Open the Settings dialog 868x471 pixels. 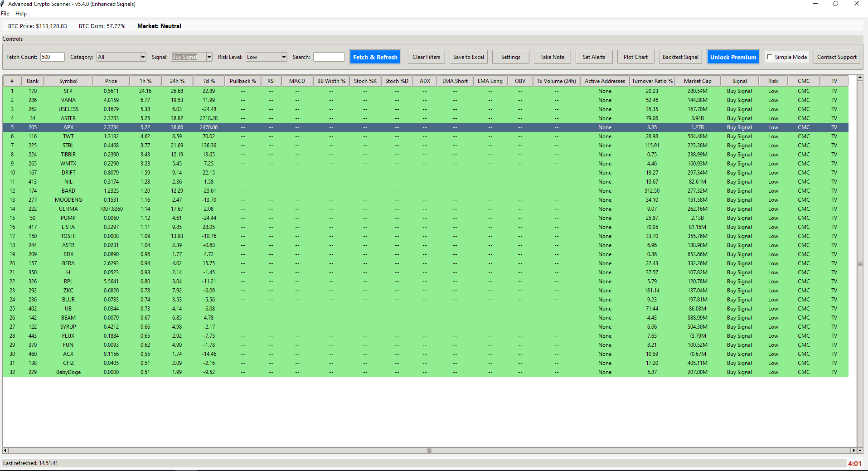point(510,57)
